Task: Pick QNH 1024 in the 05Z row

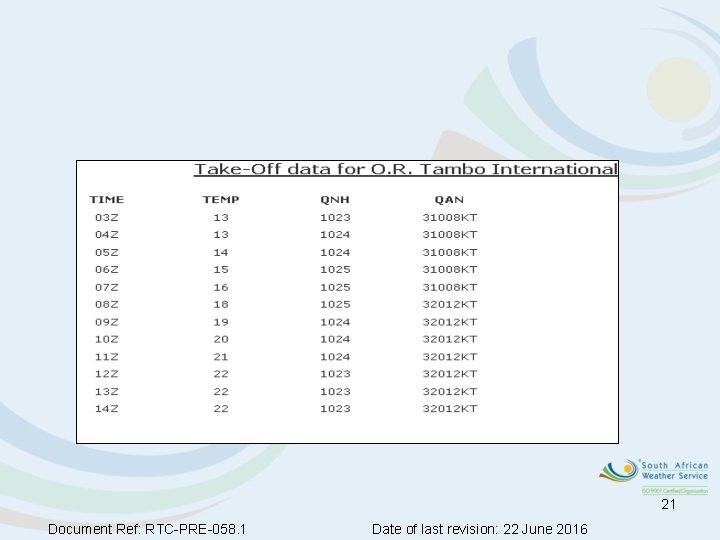Action: (x=335, y=253)
